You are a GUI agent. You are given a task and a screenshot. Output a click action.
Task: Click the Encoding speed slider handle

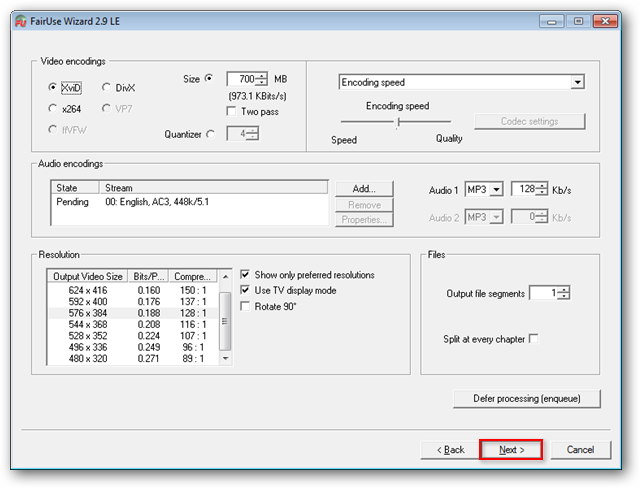(398, 122)
